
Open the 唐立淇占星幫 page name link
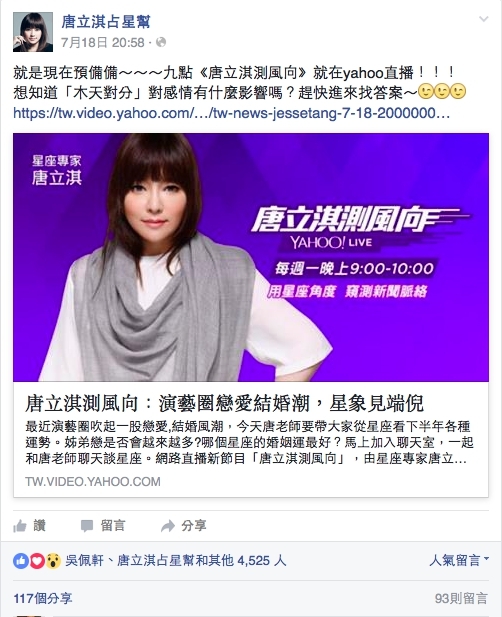pos(106,22)
